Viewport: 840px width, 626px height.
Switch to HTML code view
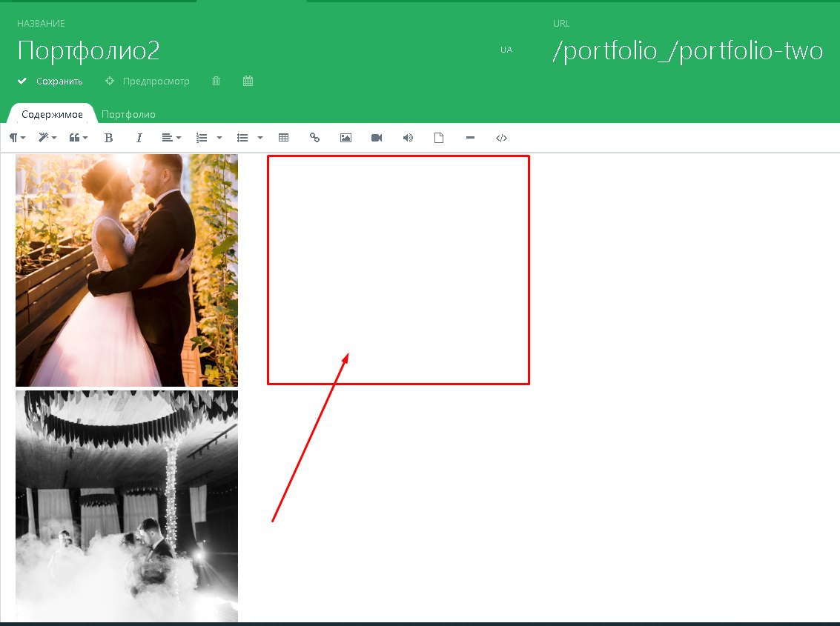point(501,138)
